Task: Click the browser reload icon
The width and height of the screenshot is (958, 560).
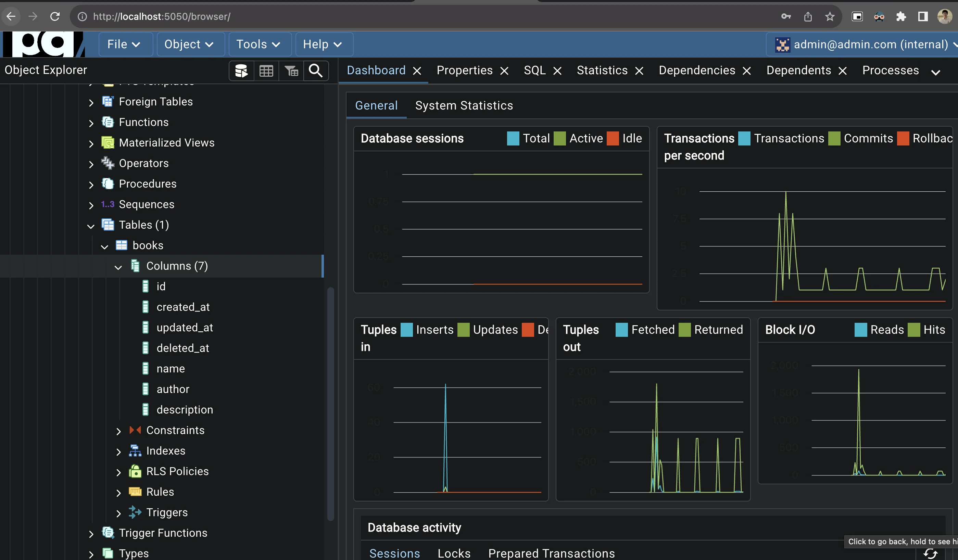Action: click(x=55, y=16)
